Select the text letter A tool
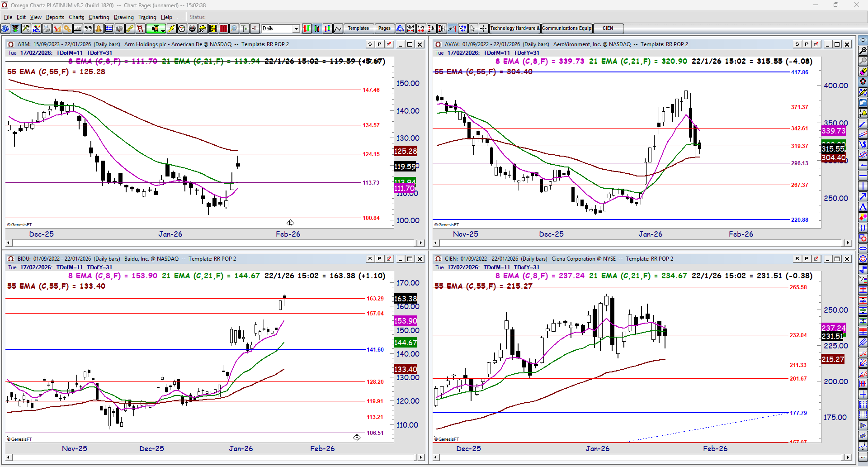 [863, 207]
